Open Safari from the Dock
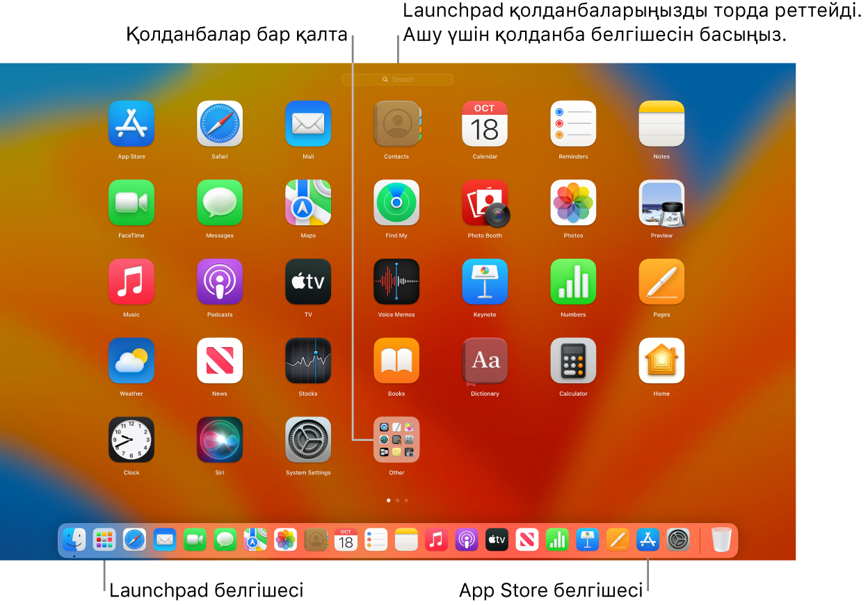This screenshot has height=605, width=868. [x=135, y=540]
